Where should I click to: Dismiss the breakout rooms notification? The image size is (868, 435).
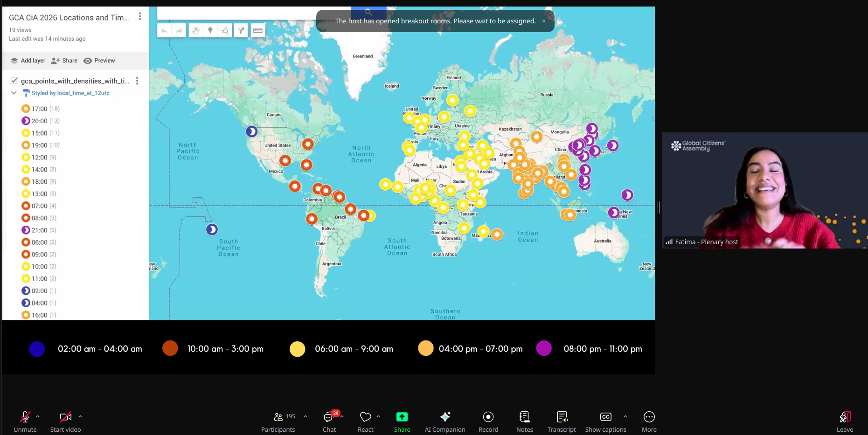pos(544,21)
